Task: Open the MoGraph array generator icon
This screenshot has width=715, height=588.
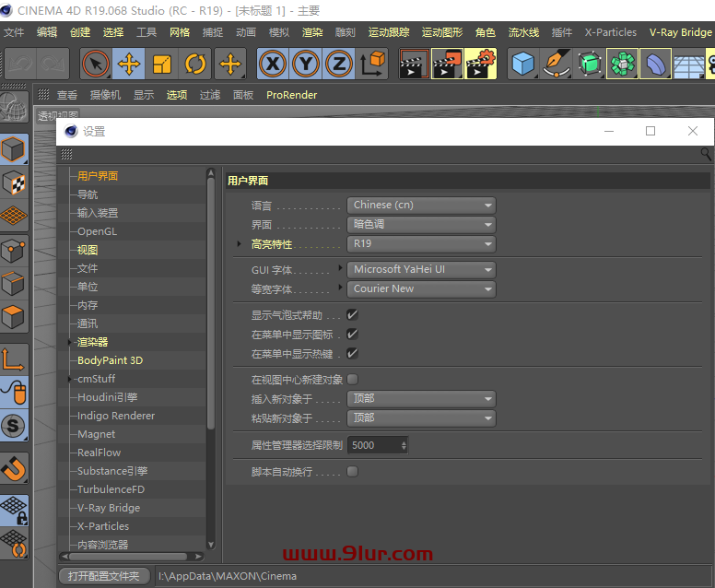Action: (623, 64)
